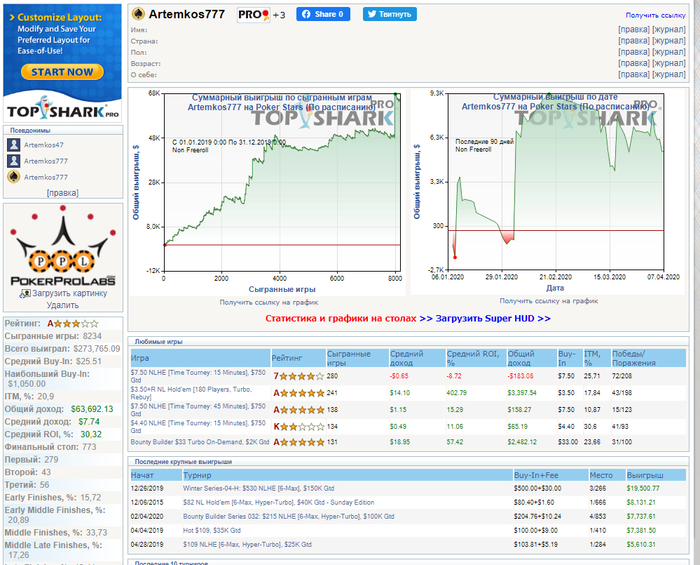
Task: Open журнал in the Имя row
Action: (669, 29)
